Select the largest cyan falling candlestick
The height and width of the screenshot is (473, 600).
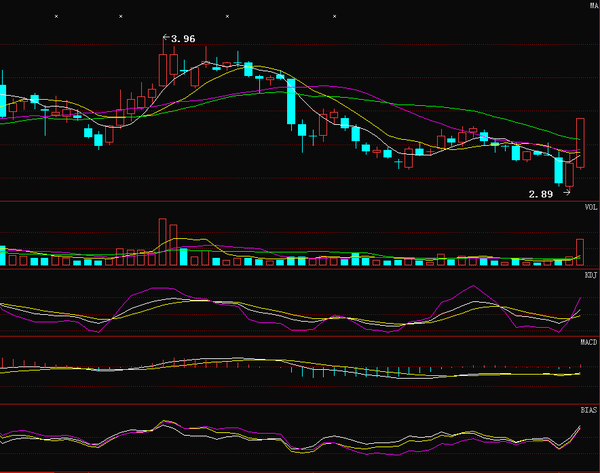tap(291, 101)
